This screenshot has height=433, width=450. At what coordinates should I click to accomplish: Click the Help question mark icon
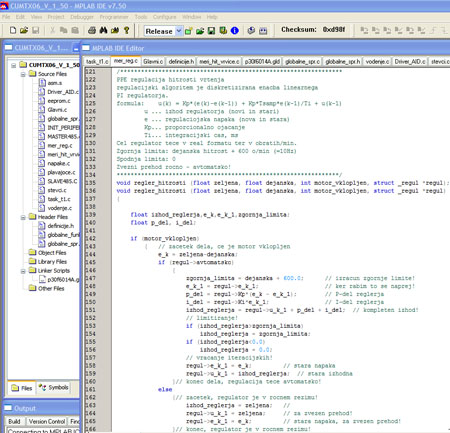click(127, 30)
